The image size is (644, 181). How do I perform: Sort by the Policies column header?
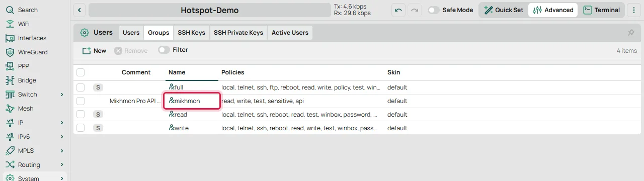click(x=232, y=72)
